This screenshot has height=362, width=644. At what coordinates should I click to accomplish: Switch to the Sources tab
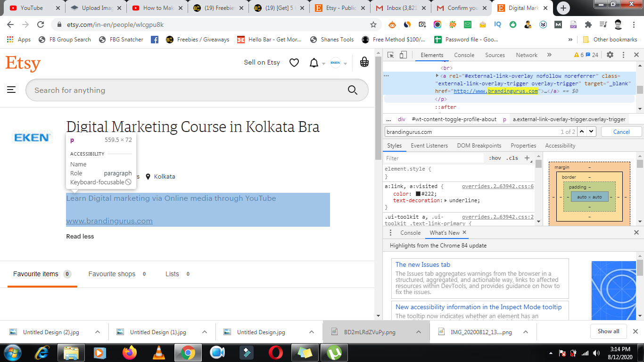tap(495, 55)
